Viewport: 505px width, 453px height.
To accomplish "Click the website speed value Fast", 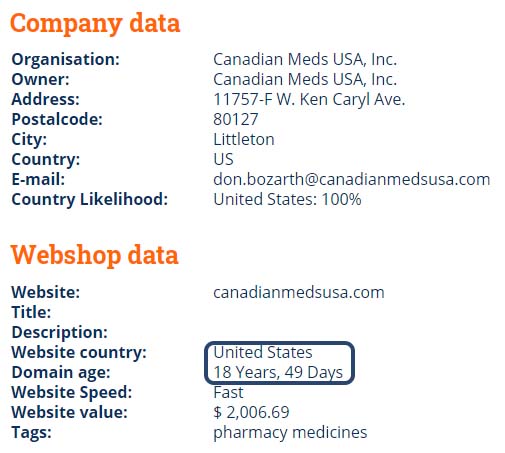I will click(x=228, y=392).
